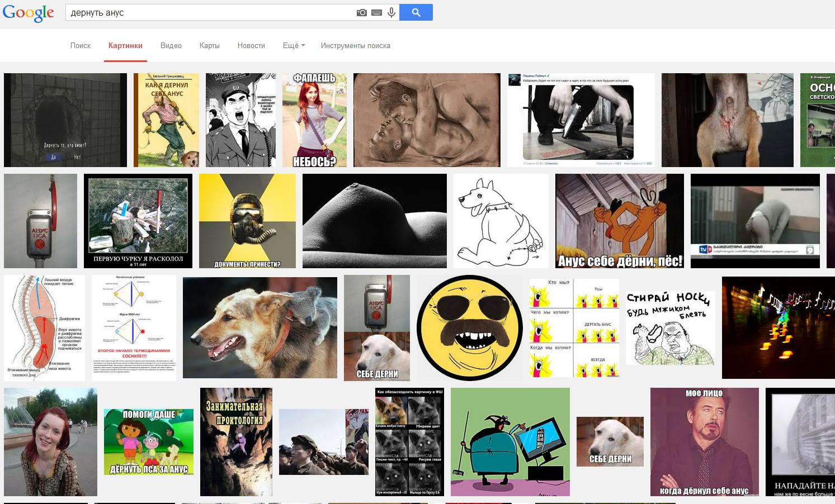Open the dark tunnel game screenshot thumbnail

pyautogui.click(x=65, y=120)
